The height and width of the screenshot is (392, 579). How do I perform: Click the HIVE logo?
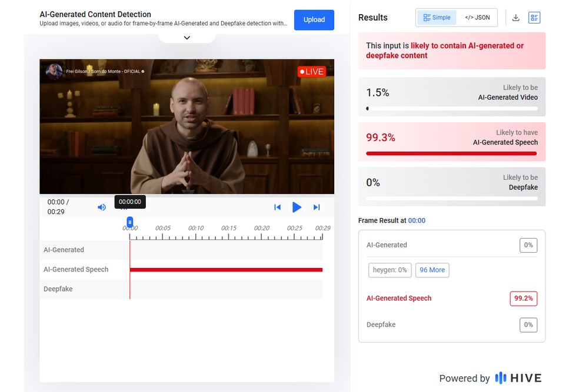pos(518,378)
